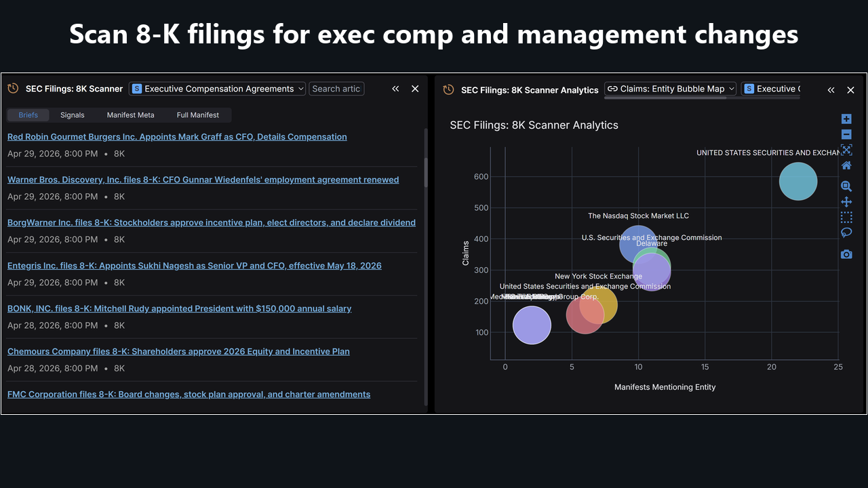The image size is (868, 488).
Task: Click the date under the BONK, INC. filing
Action: (53, 325)
